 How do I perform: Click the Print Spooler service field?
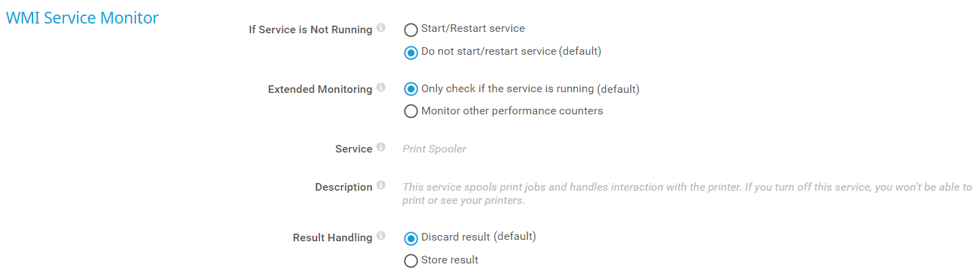click(x=434, y=149)
